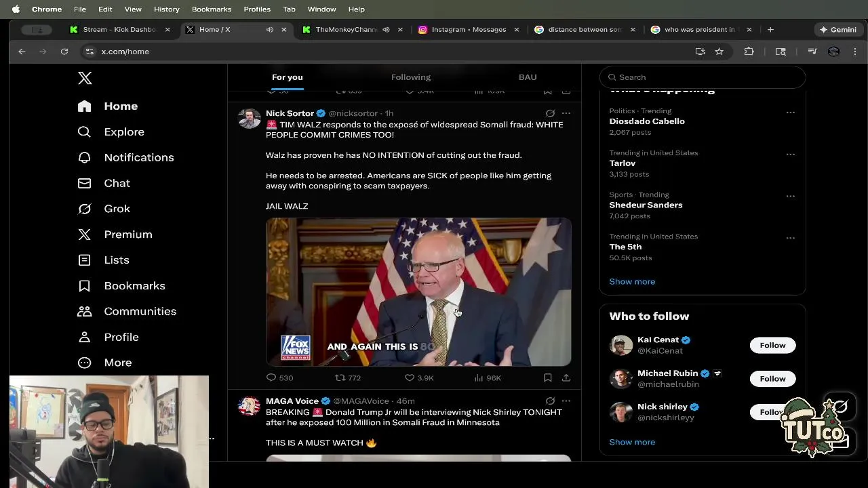Click Grok icon on MAGA Voice post
The width and height of the screenshot is (868, 488).
point(550,401)
